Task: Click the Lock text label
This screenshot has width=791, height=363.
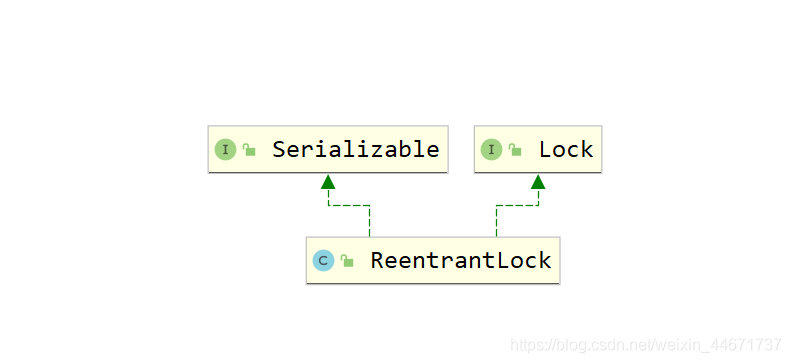Action: [x=566, y=150]
